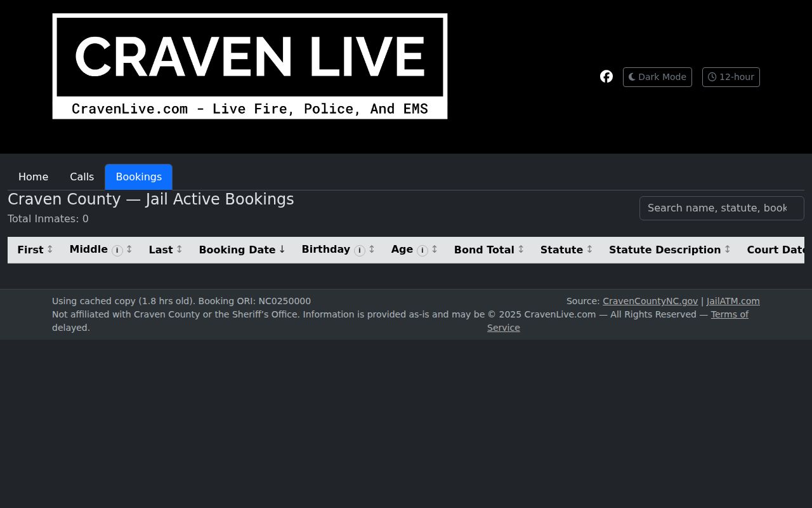
Task: Toggle Dark Mode button
Action: [x=657, y=77]
